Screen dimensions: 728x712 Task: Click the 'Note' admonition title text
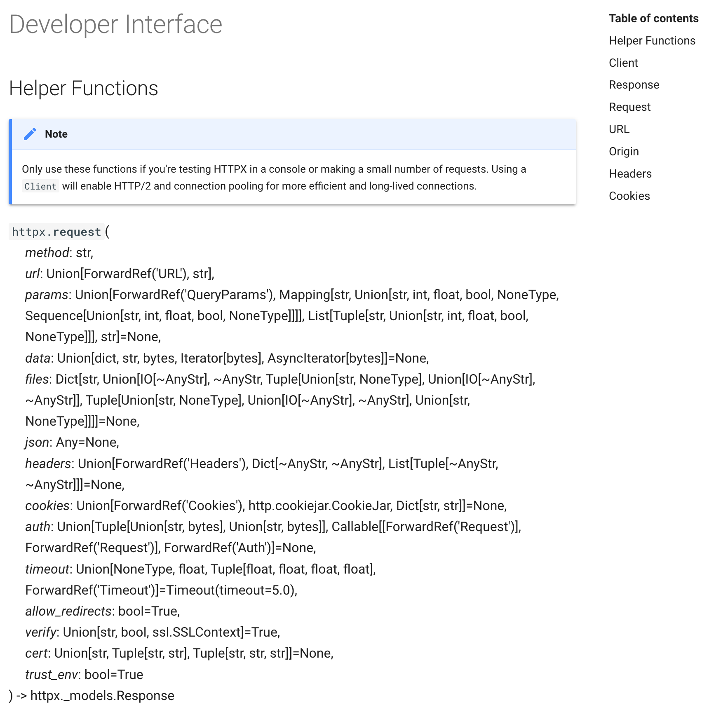tap(56, 134)
